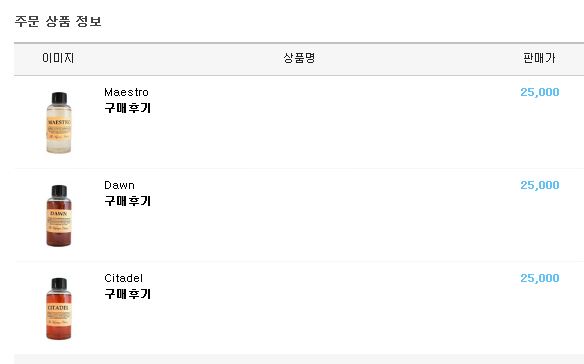Click the 판매가 column header
This screenshot has height=364, width=584.
pos(539,58)
